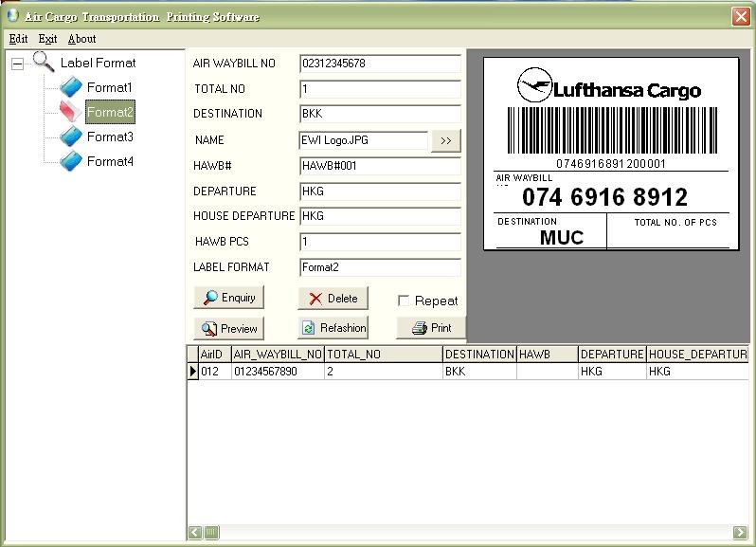Open the About menu
The width and height of the screenshot is (756, 547).
coord(82,39)
